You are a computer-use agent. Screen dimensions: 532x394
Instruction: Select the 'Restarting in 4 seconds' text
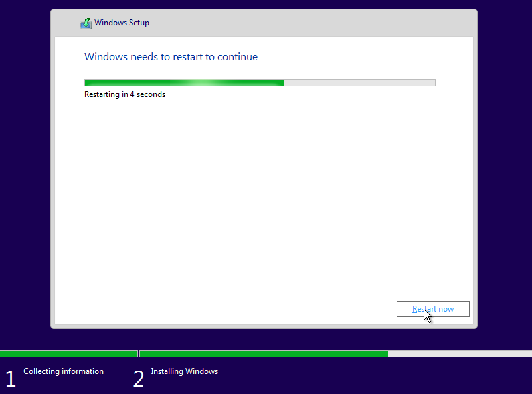point(125,94)
